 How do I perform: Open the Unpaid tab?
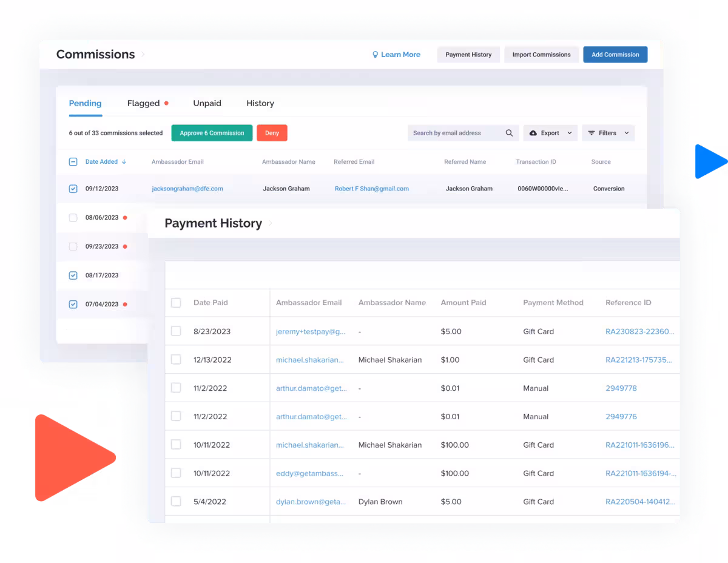(207, 103)
